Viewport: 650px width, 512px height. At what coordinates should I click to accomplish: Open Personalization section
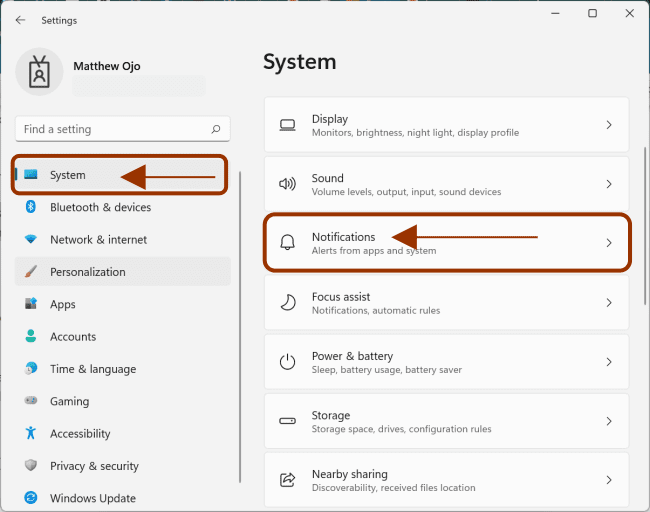[123, 272]
